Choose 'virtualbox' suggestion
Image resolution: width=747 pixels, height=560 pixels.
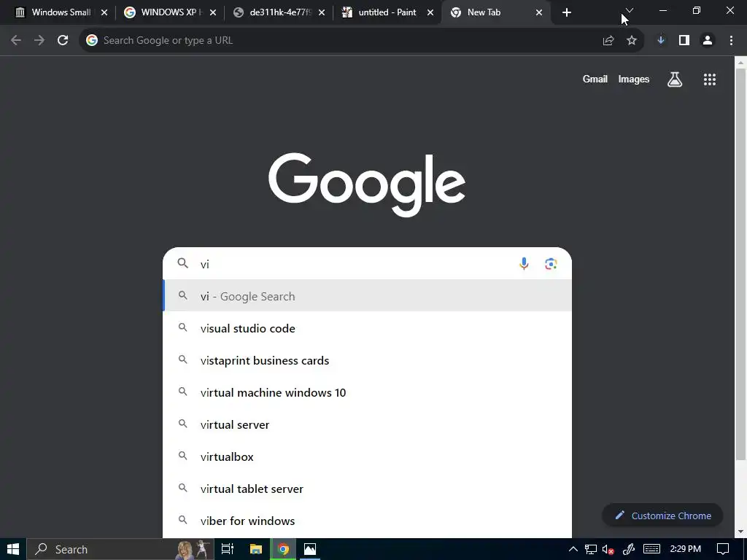tap(368, 456)
